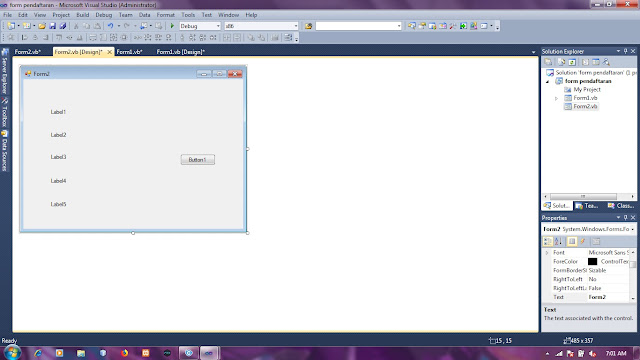Click Show All Files in Solution Explorer
This screenshot has height=360, width=640.
(x=561, y=62)
